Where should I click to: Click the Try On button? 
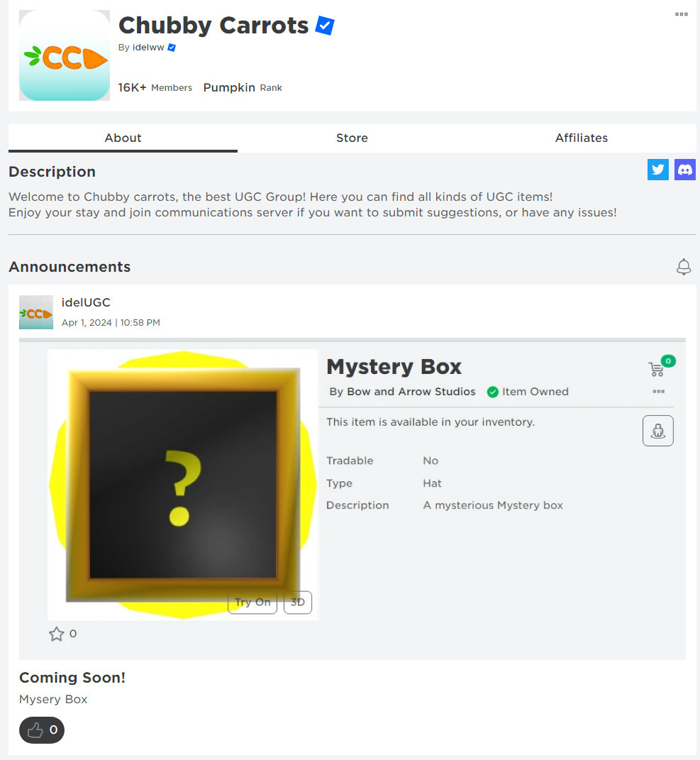pyautogui.click(x=252, y=602)
